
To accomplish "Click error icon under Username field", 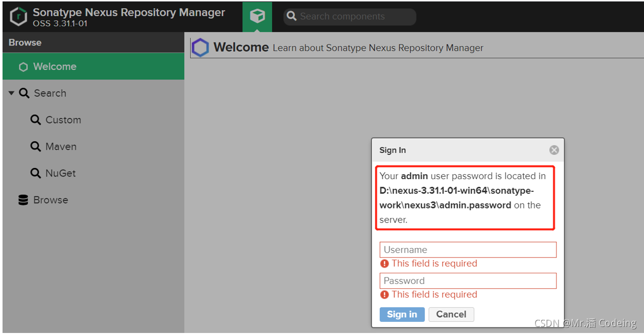I will pos(384,264).
